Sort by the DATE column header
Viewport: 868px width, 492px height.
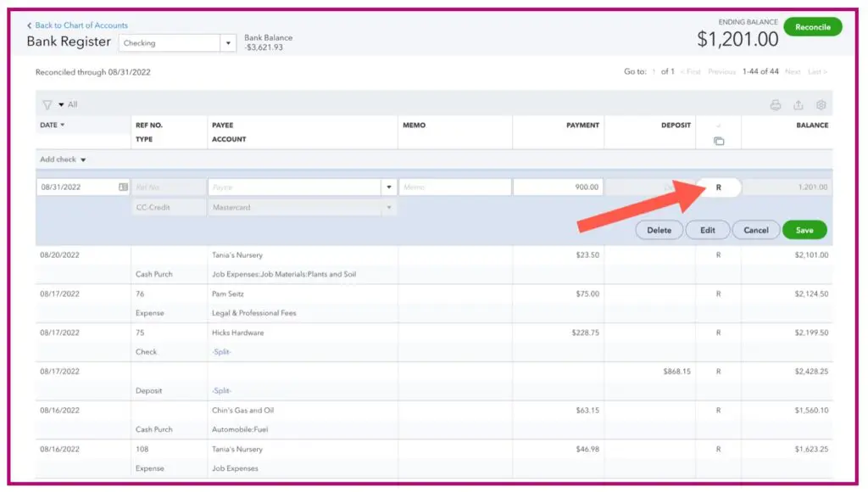point(52,126)
